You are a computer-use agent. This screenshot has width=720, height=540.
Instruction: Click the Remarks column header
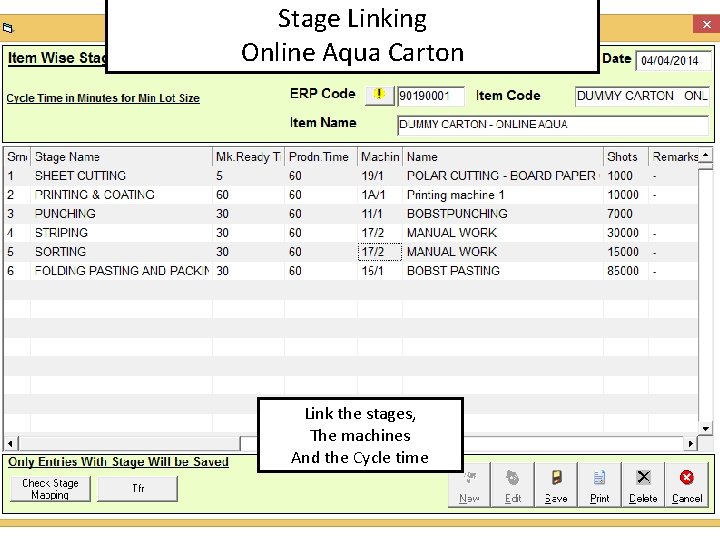pos(674,157)
